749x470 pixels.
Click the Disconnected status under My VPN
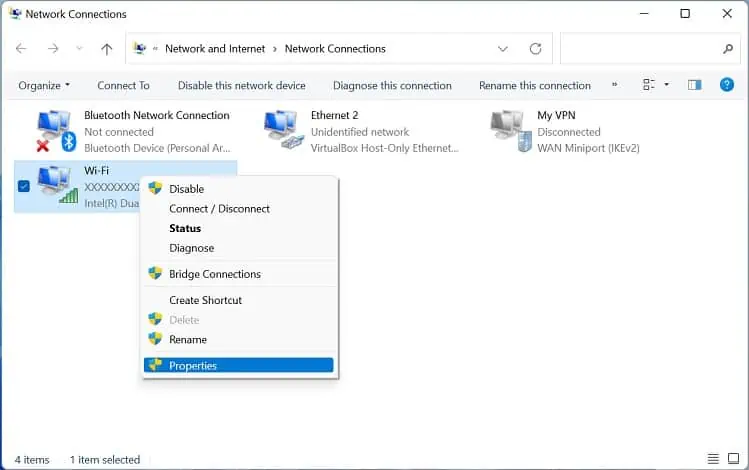(x=568, y=132)
